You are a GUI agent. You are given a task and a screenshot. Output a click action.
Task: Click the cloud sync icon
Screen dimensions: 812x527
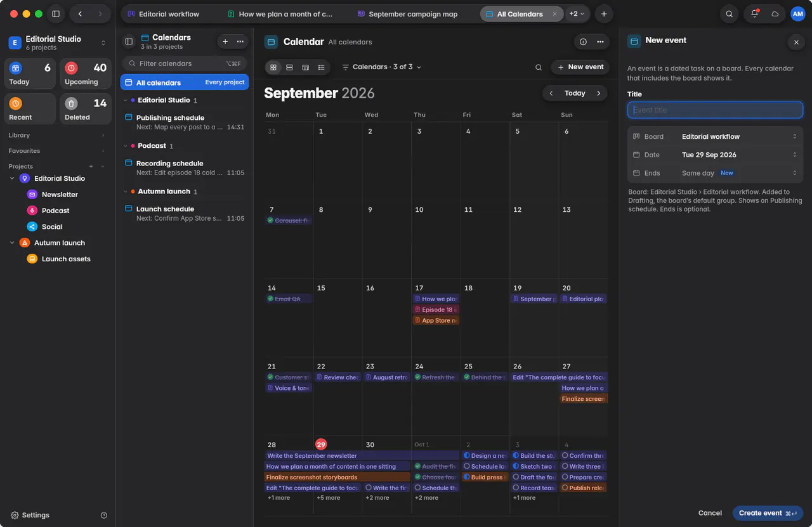coord(775,14)
